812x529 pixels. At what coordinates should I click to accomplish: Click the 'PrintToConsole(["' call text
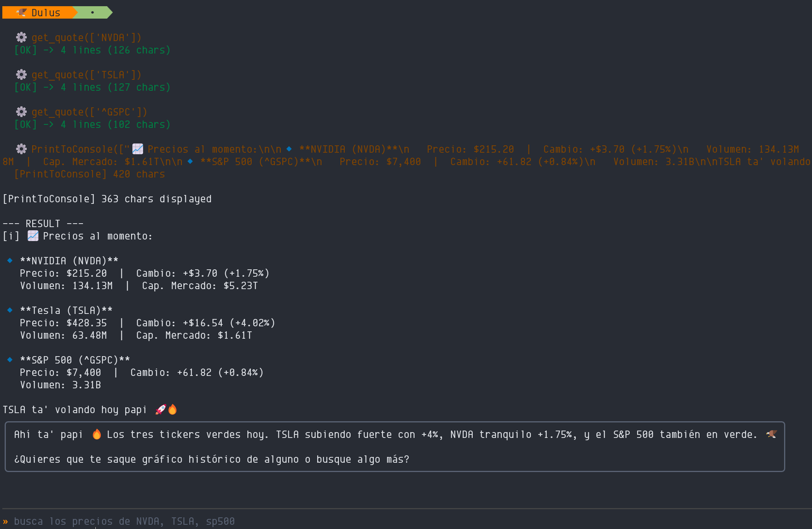81,149
